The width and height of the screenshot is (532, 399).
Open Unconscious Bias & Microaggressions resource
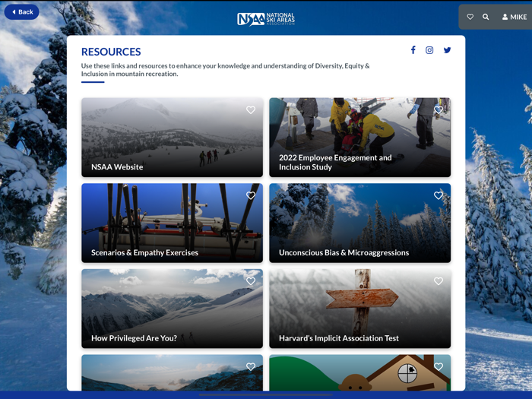[360, 223]
